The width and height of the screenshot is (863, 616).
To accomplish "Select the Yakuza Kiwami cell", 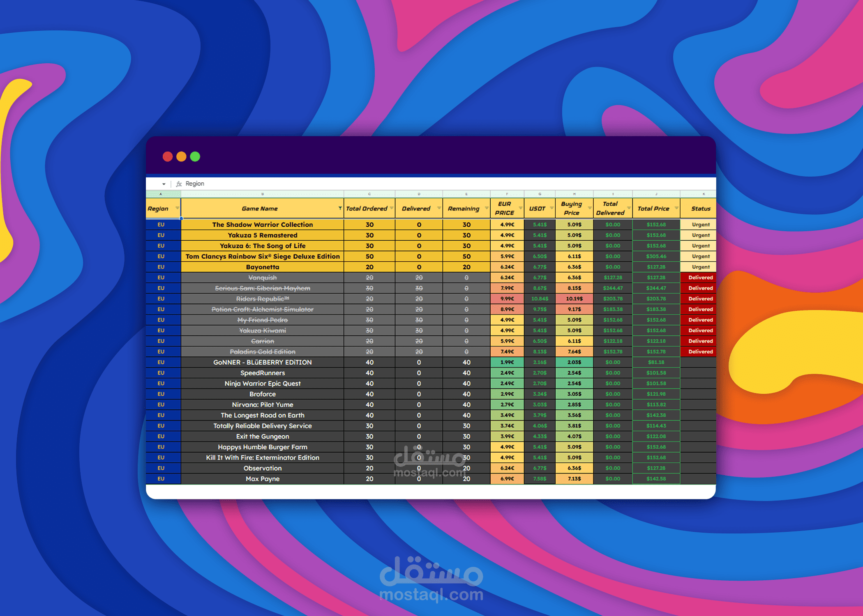I will click(263, 331).
